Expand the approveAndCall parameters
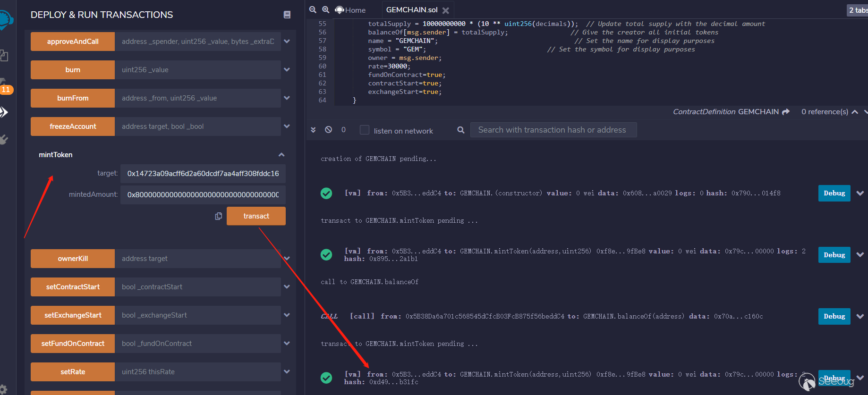 coord(287,42)
